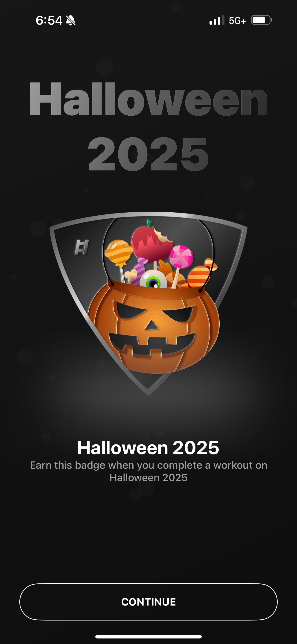Tap the home indicator bar
This screenshot has height=644, width=297.
(148, 636)
